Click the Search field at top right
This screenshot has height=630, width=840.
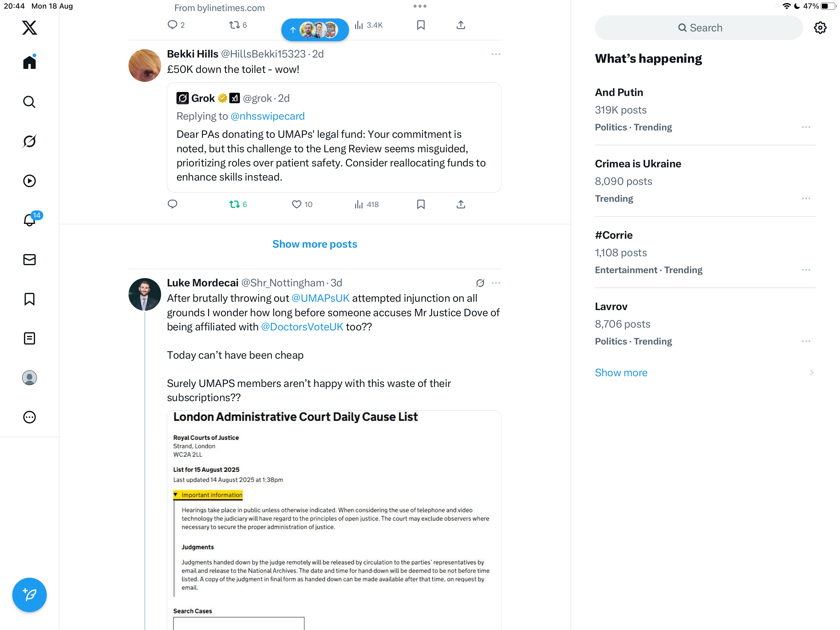pos(699,28)
